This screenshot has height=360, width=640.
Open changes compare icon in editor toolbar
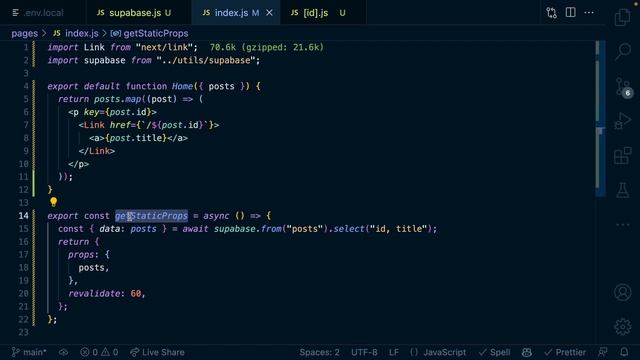551,13
